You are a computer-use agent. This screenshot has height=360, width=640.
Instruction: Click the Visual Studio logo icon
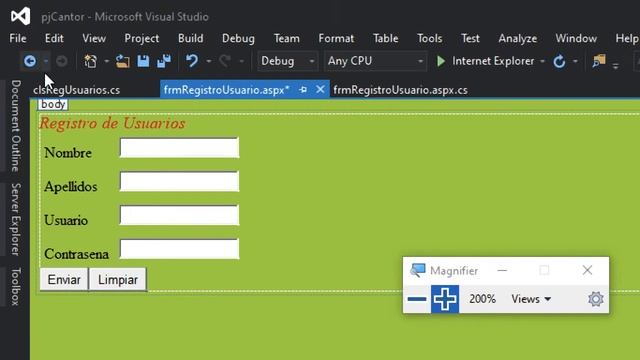(20, 16)
